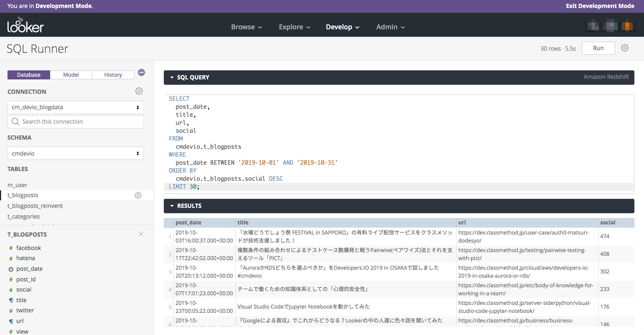The height and width of the screenshot is (335, 644).
Task: Open settings gear for t_blogposts table
Action: pyautogui.click(x=138, y=195)
